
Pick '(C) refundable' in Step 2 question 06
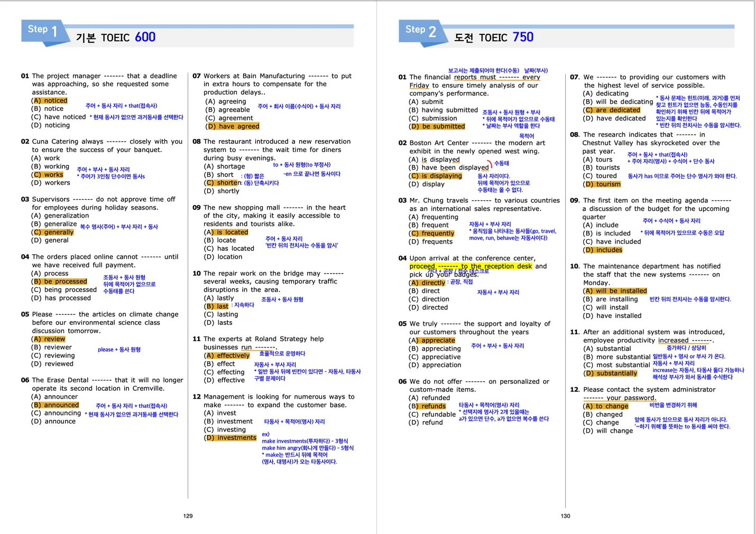[x=432, y=414]
